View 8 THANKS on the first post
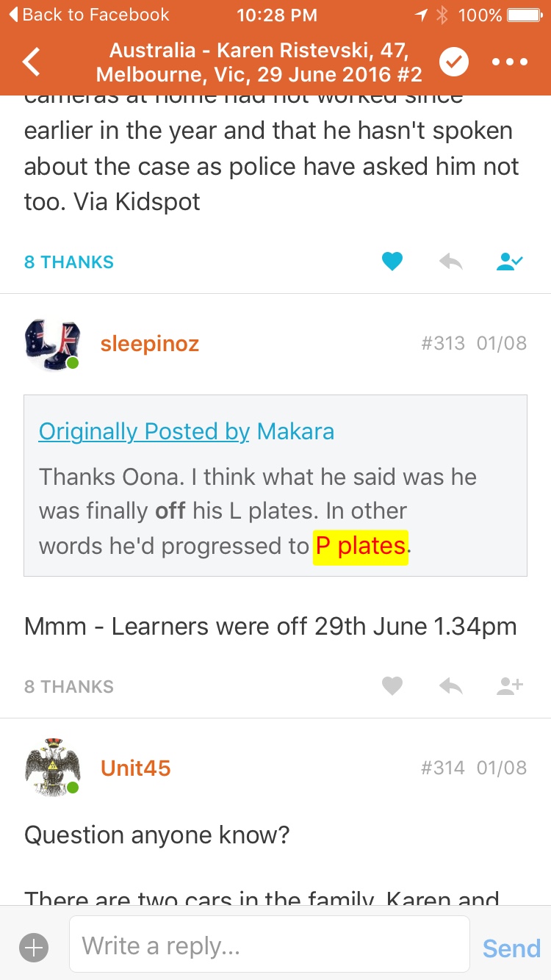Screen dimensions: 551x980 [x=69, y=262]
